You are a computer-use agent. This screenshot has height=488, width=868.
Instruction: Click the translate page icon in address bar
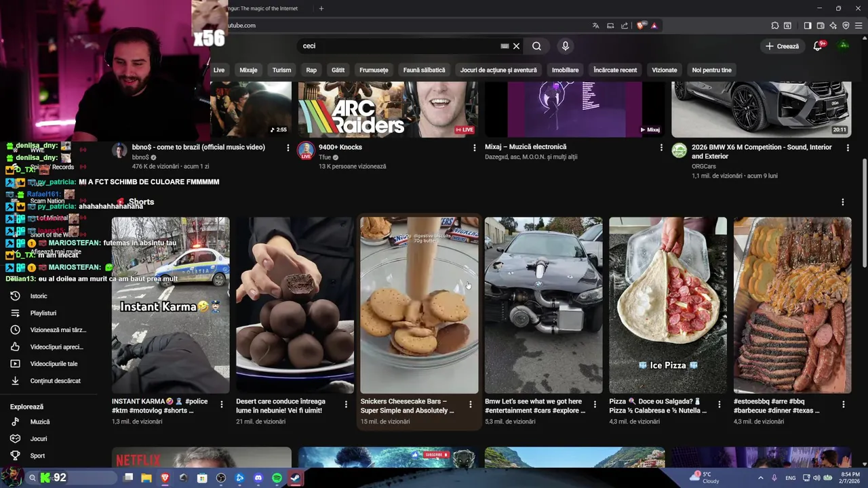595,26
